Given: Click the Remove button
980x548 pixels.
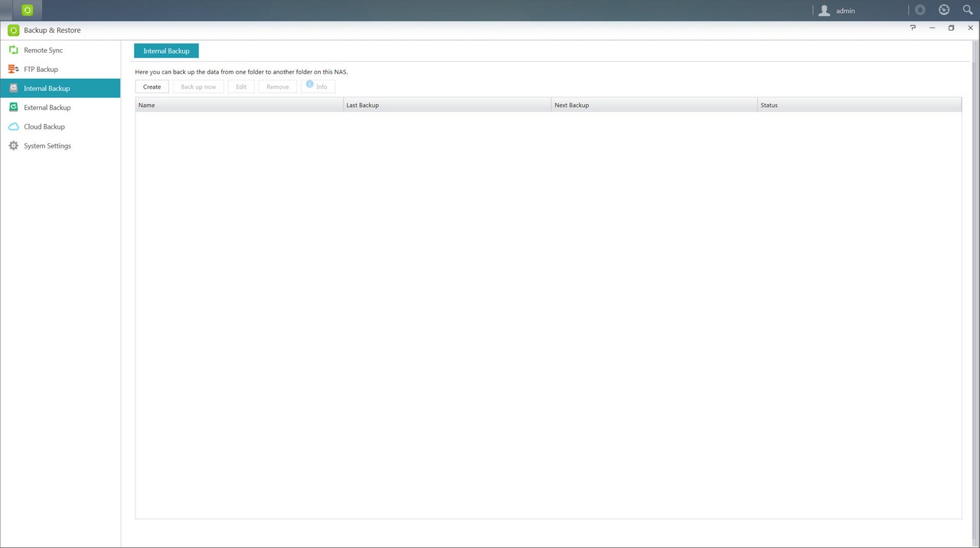Looking at the screenshot, I should pyautogui.click(x=278, y=86).
